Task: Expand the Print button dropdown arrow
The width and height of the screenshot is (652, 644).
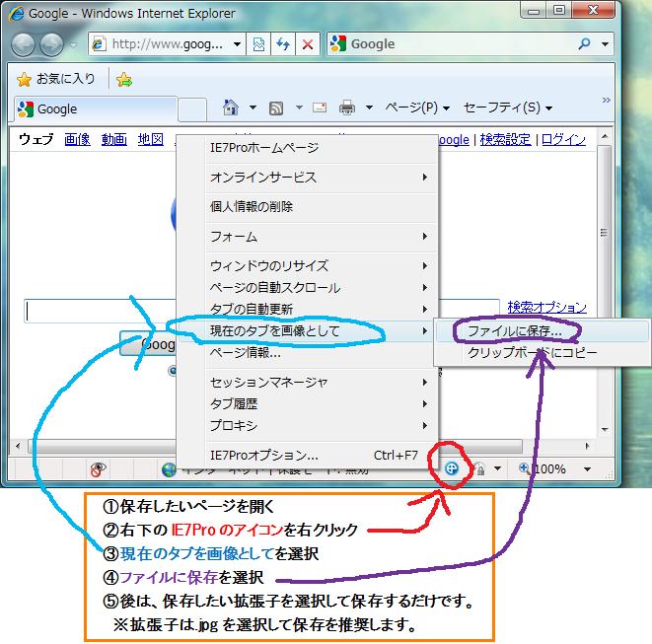Action: click(x=369, y=107)
